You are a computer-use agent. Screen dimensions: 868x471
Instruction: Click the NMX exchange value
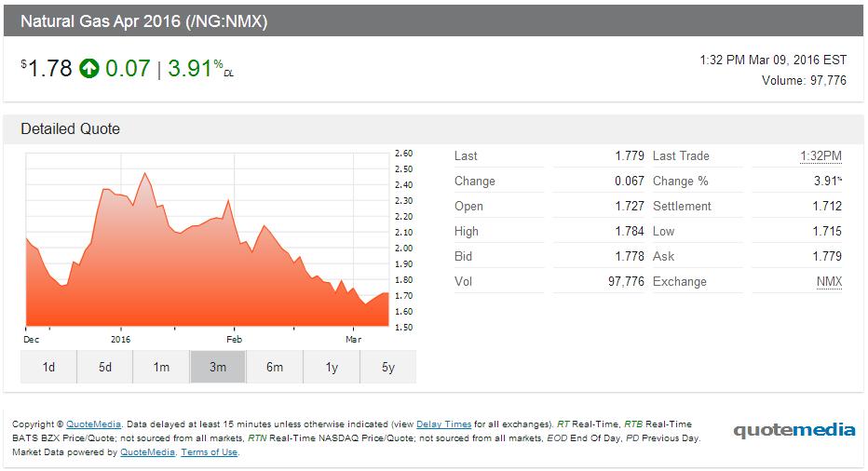point(829,281)
